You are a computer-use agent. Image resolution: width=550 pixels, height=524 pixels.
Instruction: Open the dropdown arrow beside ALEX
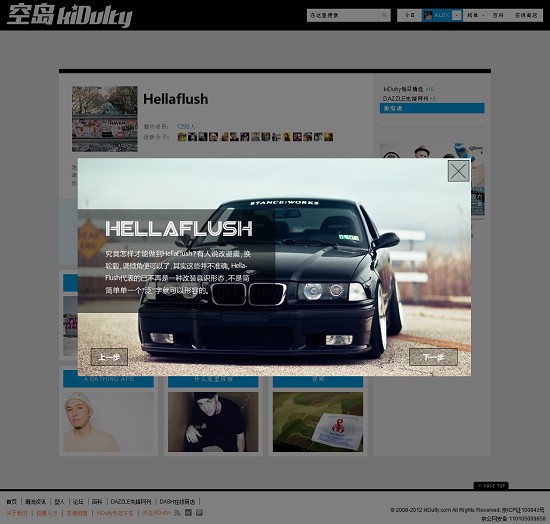coord(457,15)
